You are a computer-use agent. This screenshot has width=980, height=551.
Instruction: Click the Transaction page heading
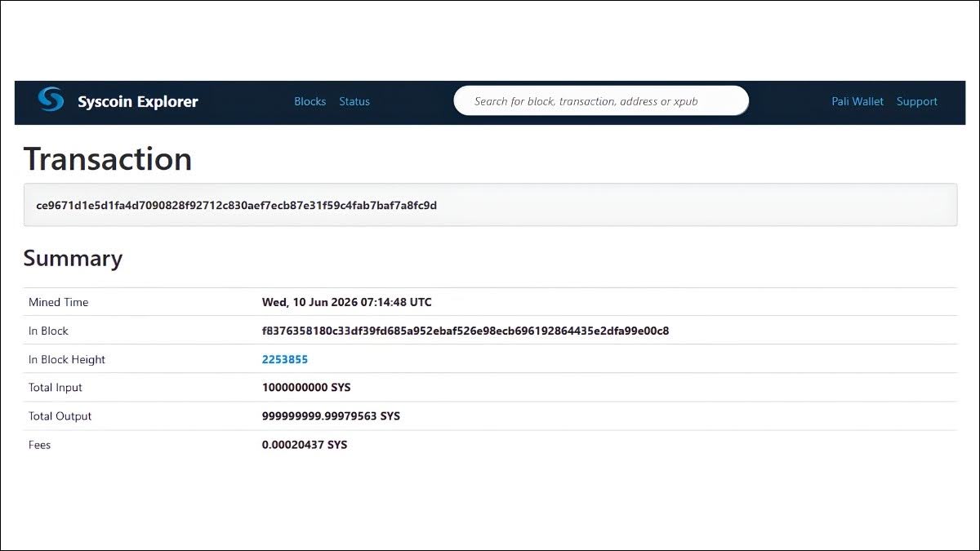tap(108, 159)
